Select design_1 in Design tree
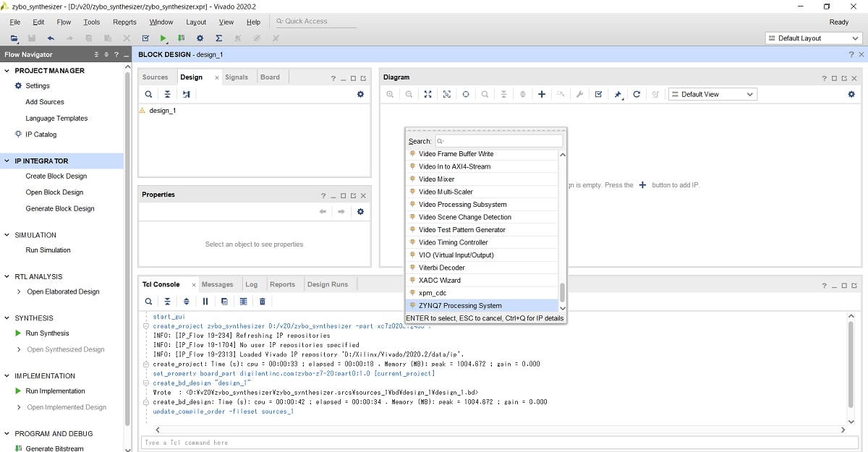The width and height of the screenshot is (868, 452). 163,111
